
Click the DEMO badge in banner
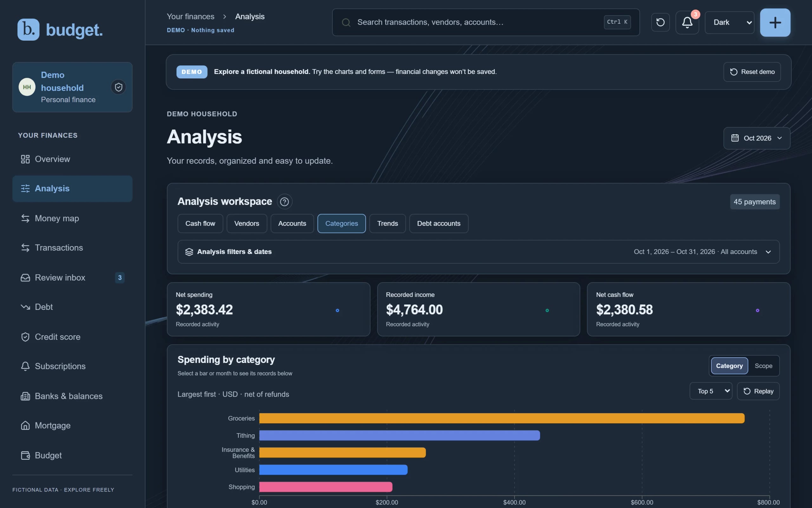coord(192,72)
